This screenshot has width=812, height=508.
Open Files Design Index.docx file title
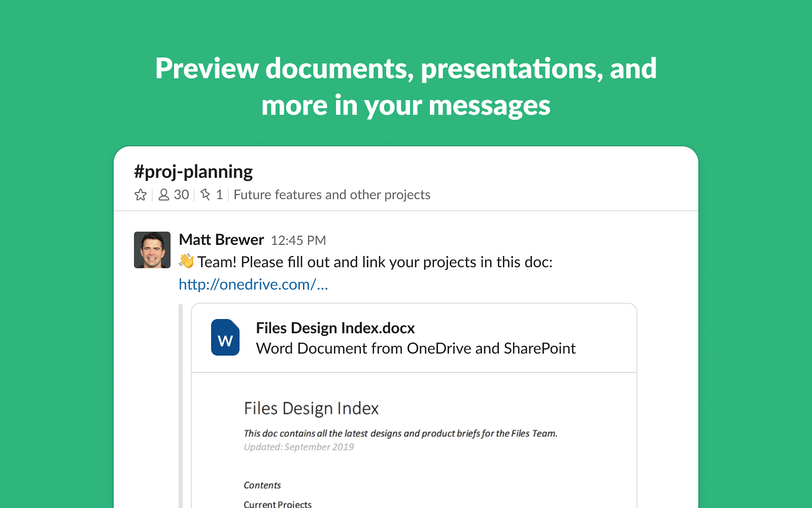(x=335, y=328)
